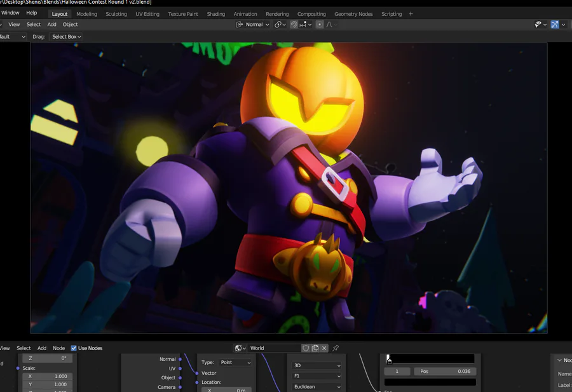Open the Drag Select Box dropdown

point(66,37)
